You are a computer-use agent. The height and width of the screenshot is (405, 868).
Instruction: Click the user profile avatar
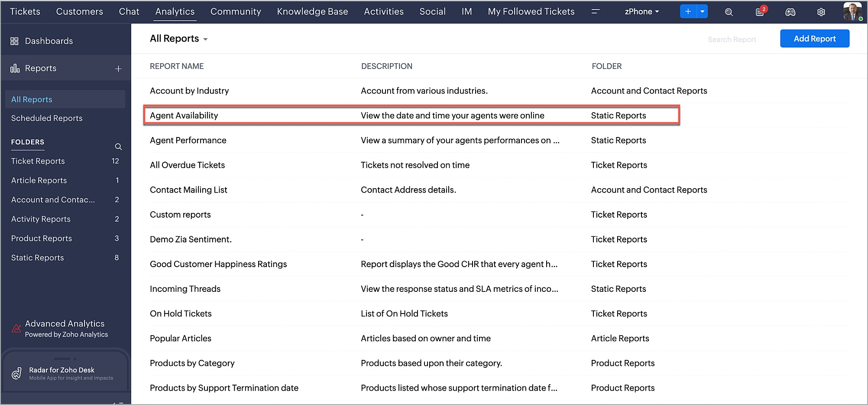[x=852, y=12]
